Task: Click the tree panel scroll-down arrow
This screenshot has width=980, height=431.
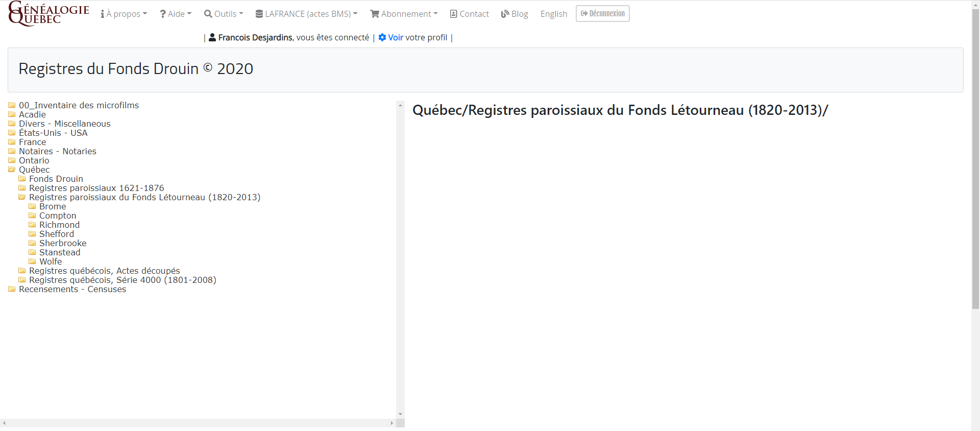Action: pos(400,414)
